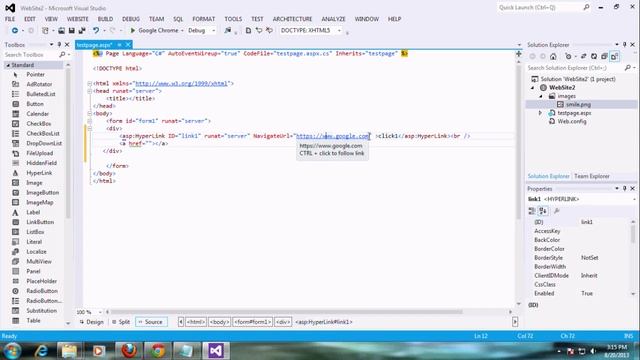
Task: Switch to Design view
Action: click(92, 322)
